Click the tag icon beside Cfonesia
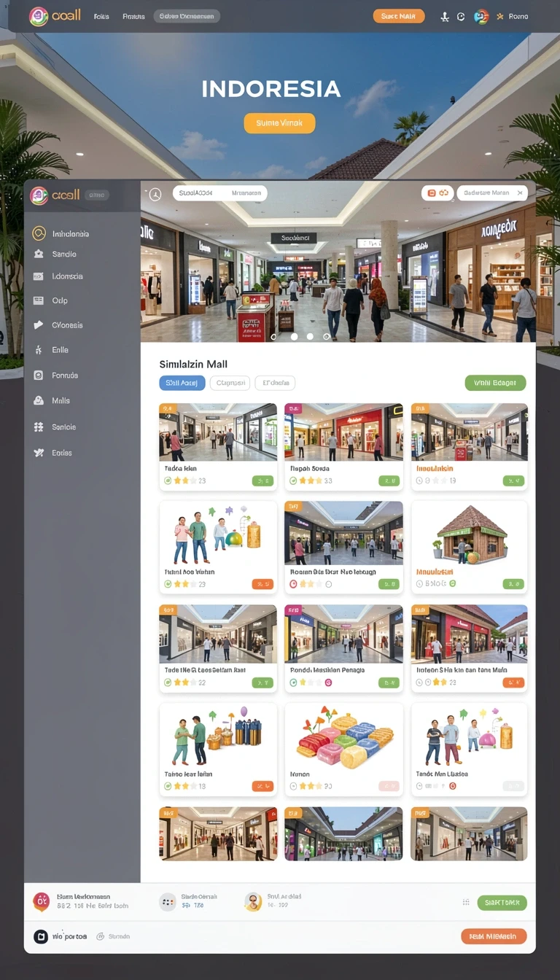The height and width of the screenshot is (980, 560). [x=39, y=325]
